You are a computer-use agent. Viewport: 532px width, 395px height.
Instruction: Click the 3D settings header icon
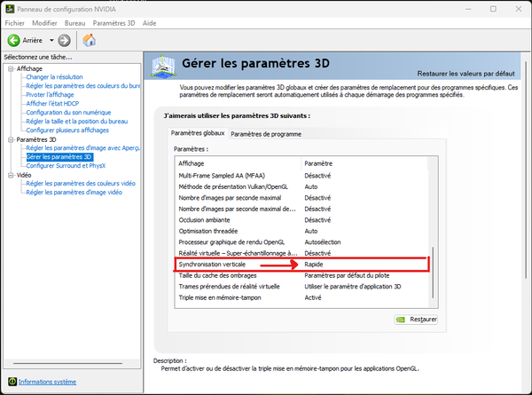click(x=163, y=66)
